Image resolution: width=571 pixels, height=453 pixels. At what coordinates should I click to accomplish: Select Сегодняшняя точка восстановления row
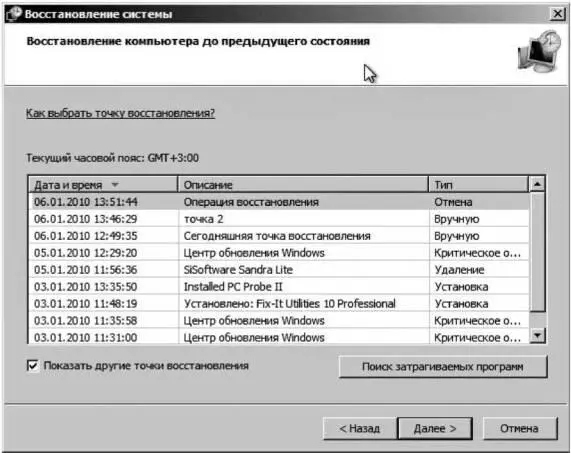(x=279, y=236)
